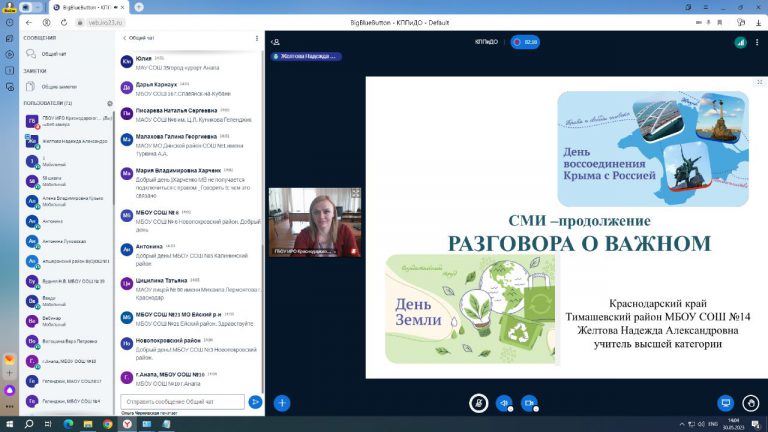Click the message input field

182,402
